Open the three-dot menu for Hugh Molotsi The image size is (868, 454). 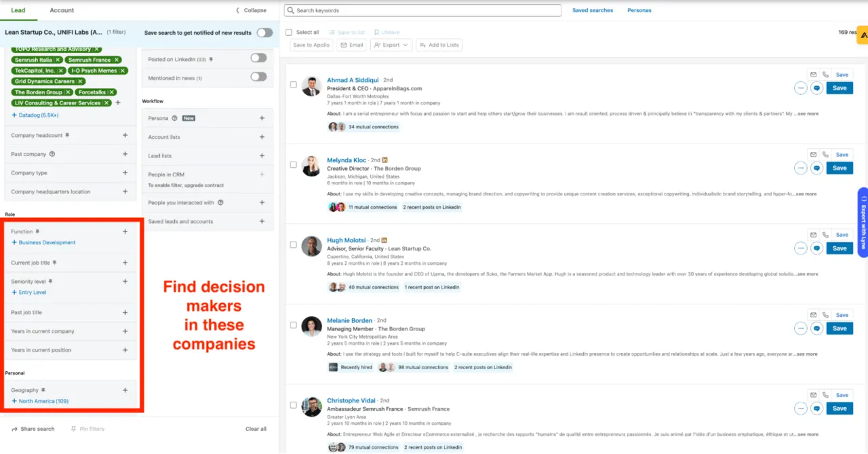(801, 248)
